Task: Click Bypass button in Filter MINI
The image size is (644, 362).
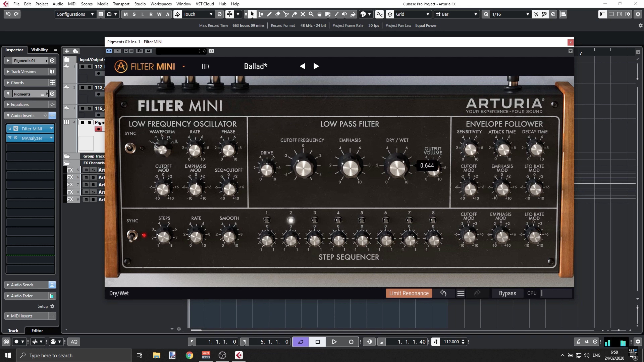Action: coord(508,293)
